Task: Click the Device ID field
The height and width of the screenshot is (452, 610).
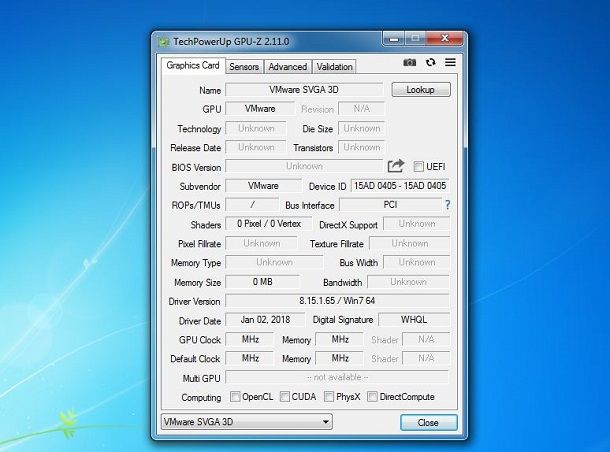Action: [x=400, y=186]
